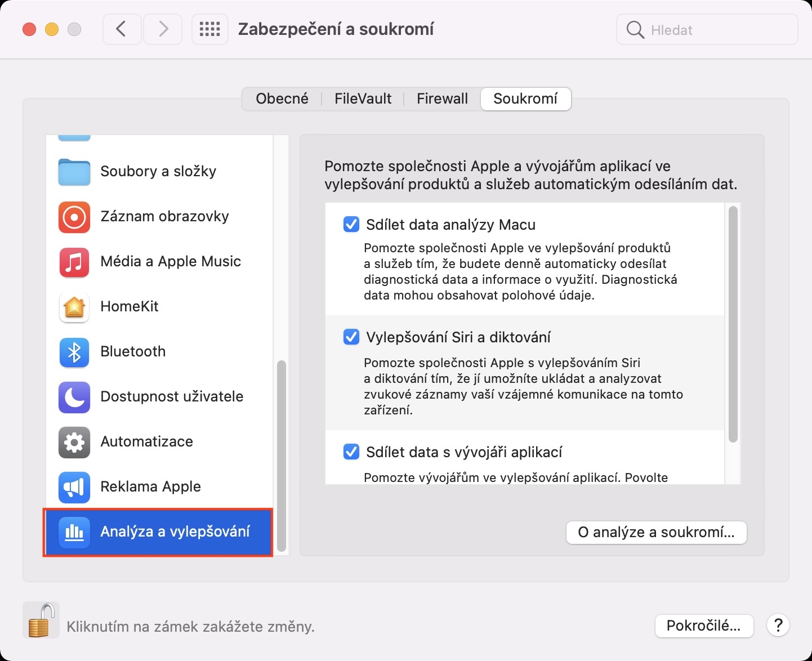This screenshot has height=661, width=812.
Task: Select the Záznam obrazovky icon
Action: (74, 217)
